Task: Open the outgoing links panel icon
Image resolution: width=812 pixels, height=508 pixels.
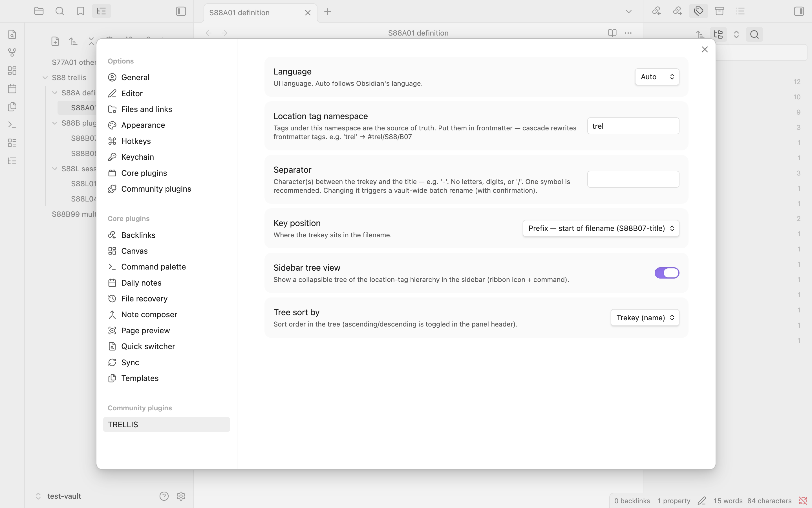Action: coord(678,11)
